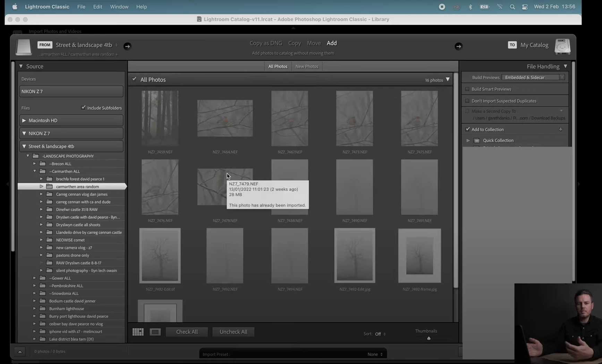Collapse NIKON Z 7 volume
Screen dimensions: 602x364
point(24,133)
